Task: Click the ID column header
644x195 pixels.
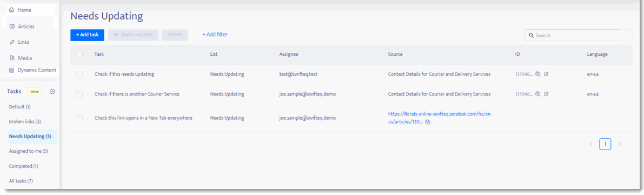Action: click(x=517, y=54)
